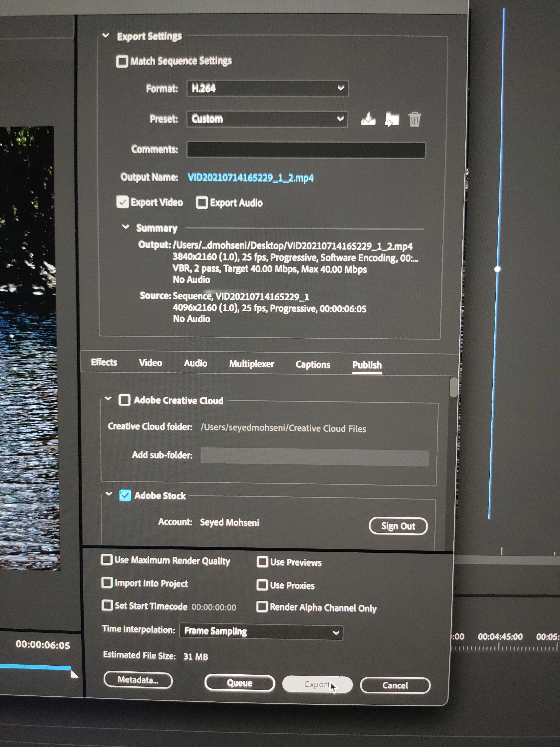This screenshot has height=747, width=560.
Task: Open the Preset dropdown showing Custom
Action: click(x=267, y=119)
